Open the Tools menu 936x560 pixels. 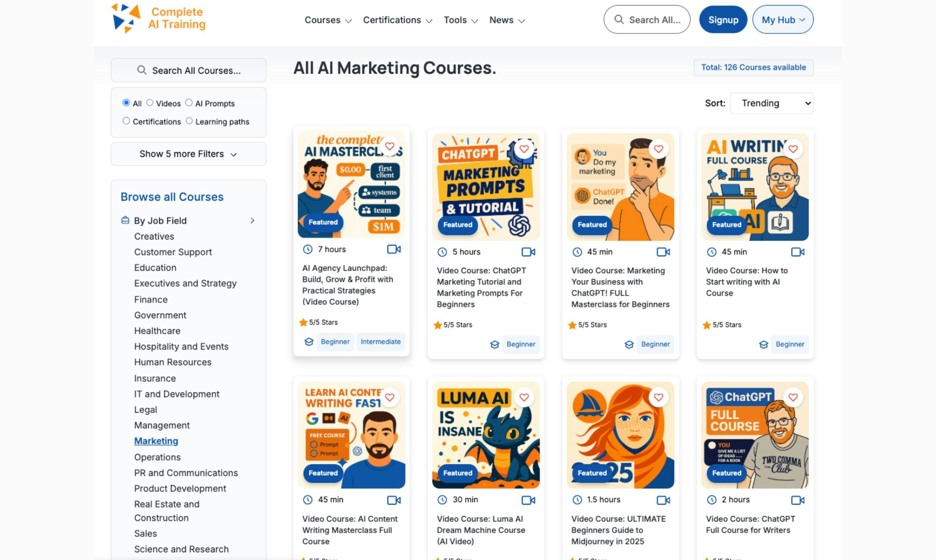pos(460,20)
